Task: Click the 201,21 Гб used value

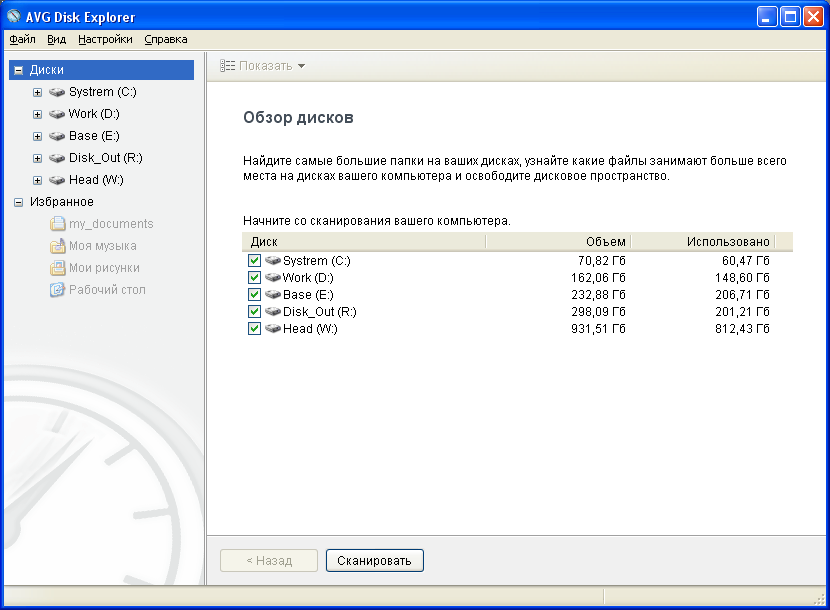Action: coord(742,311)
